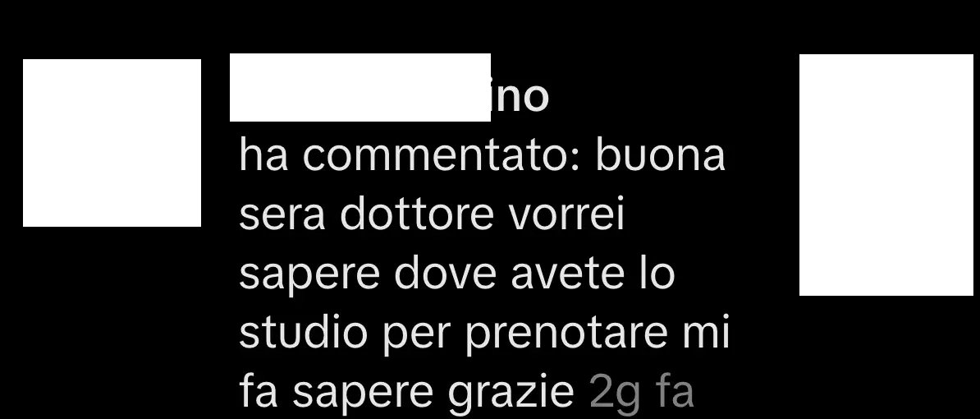Open the post thumbnail beside the comment

coord(886,174)
